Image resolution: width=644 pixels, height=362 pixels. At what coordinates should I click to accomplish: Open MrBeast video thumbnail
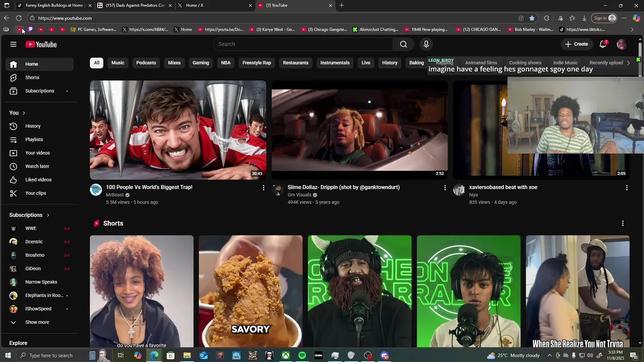coord(178,130)
